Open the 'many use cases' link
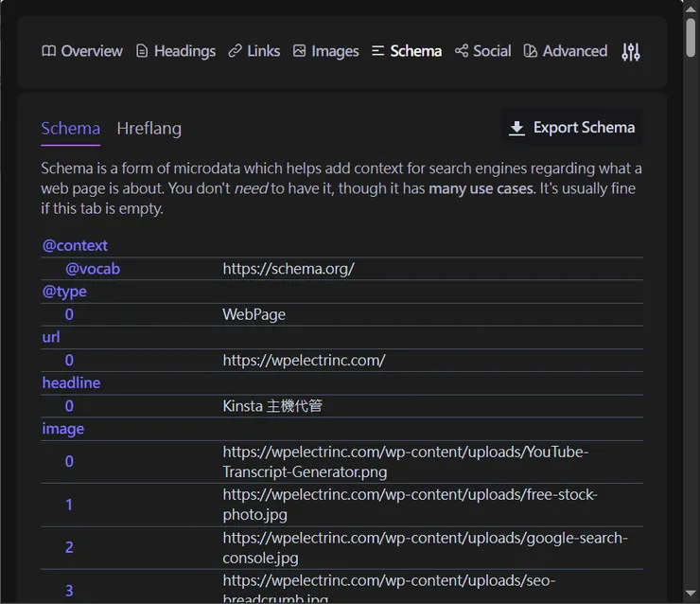This screenshot has width=700, height=604. (480, 188)
